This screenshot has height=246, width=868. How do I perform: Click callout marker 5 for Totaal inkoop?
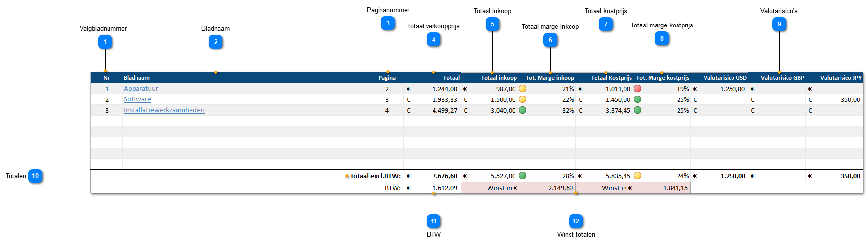tap(492, 25)
